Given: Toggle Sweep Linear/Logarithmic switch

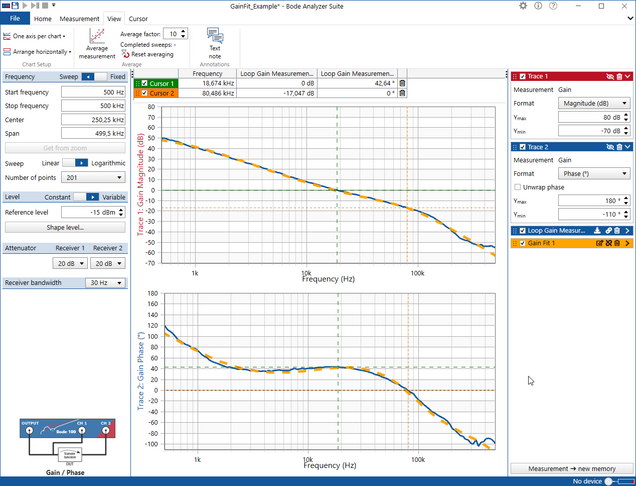Looking at the screenshot, I should (75, 163).
